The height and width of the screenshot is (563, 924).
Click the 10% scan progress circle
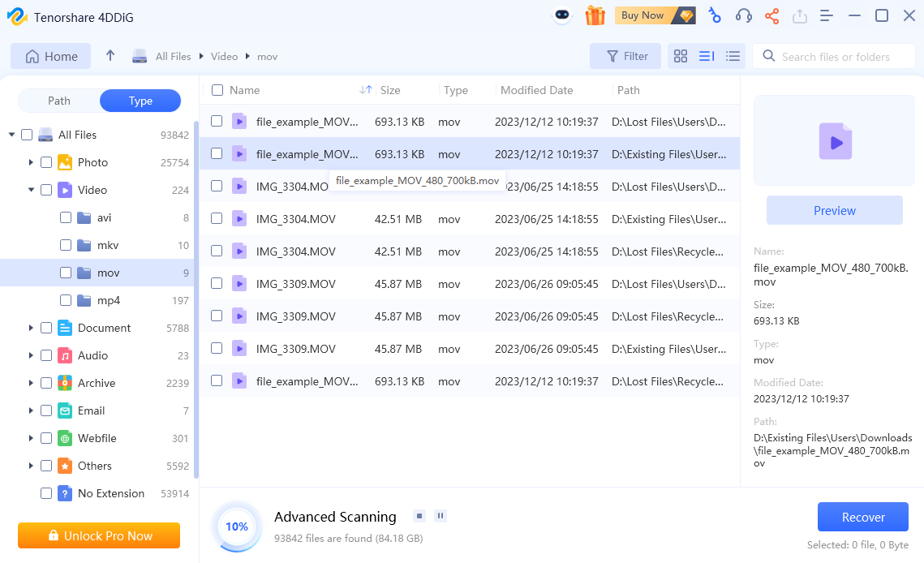pyautogui.click(x=237, y=526)
